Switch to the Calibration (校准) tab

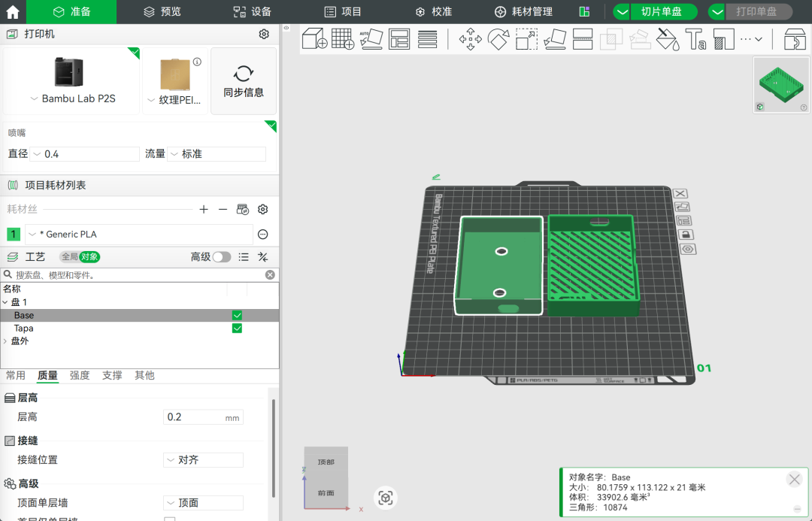[434, 11]
